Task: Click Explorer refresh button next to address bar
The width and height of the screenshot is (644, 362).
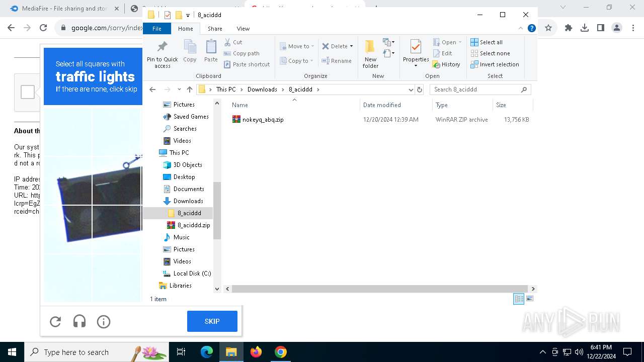Action: 420,89
